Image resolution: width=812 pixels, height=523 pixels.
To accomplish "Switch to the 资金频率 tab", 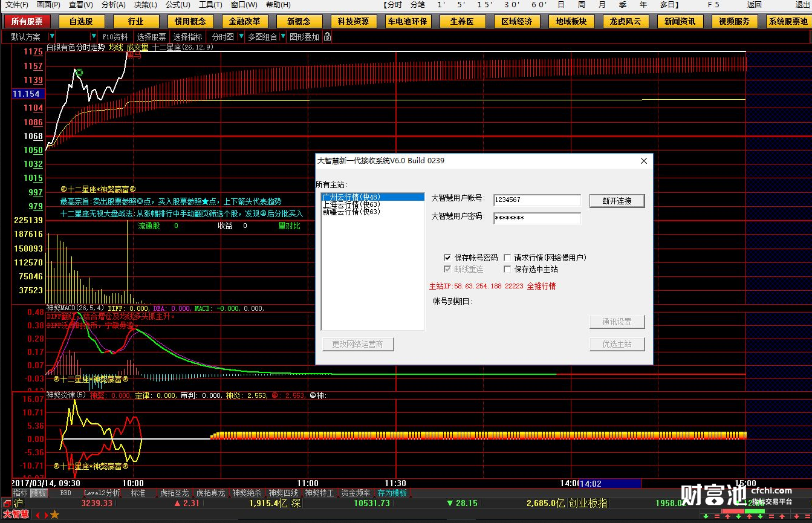I will (x=356, y=493).
